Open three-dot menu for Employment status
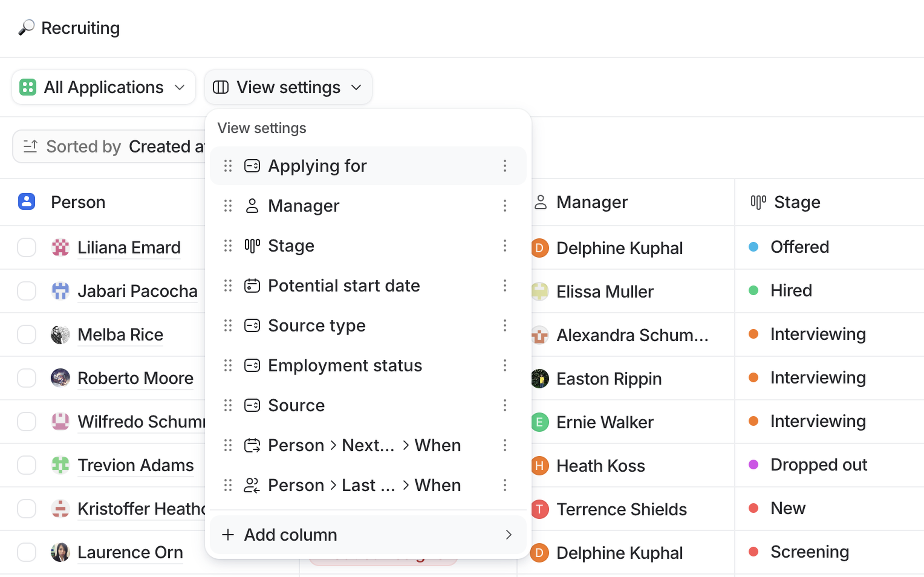This screenshot has height=577, width=924. tap(505, 366)
